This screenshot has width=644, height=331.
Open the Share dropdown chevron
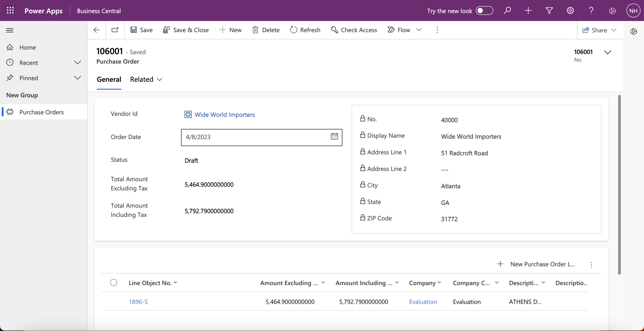tap(614, 30)
